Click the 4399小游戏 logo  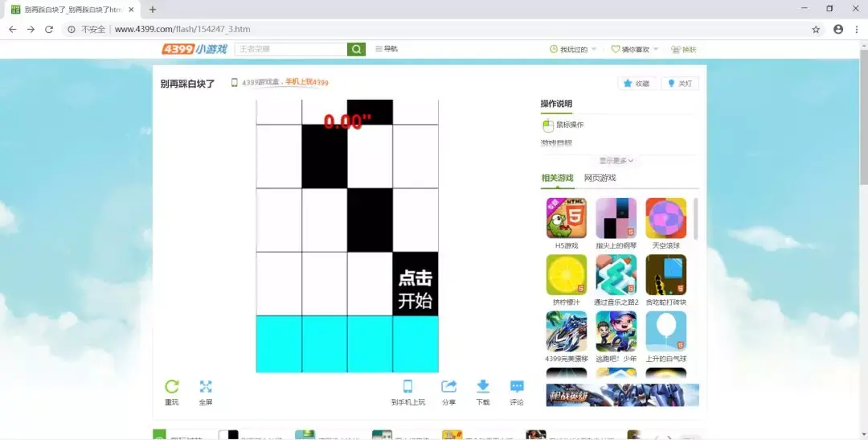point(194,49)
